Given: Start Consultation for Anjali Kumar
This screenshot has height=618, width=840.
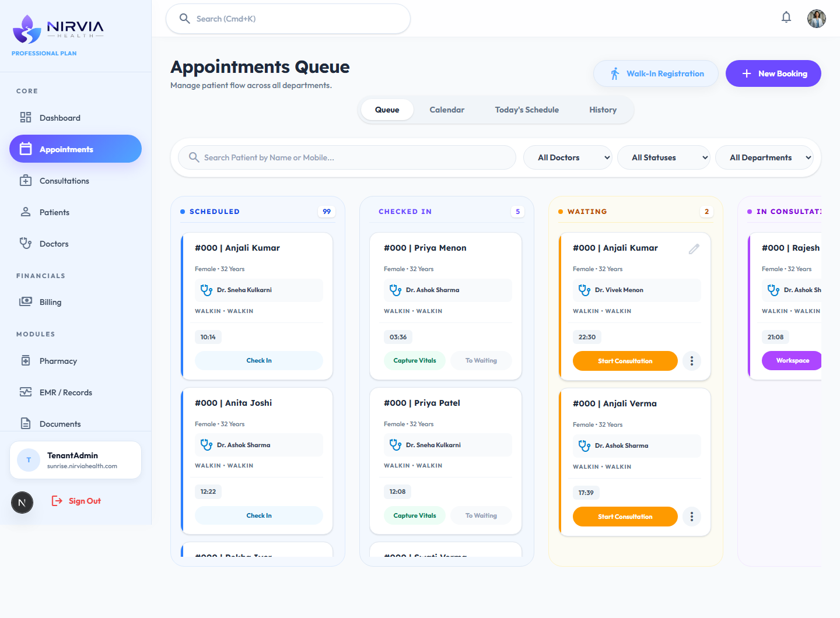Looking at the screenshot, I should pos(625,361).
